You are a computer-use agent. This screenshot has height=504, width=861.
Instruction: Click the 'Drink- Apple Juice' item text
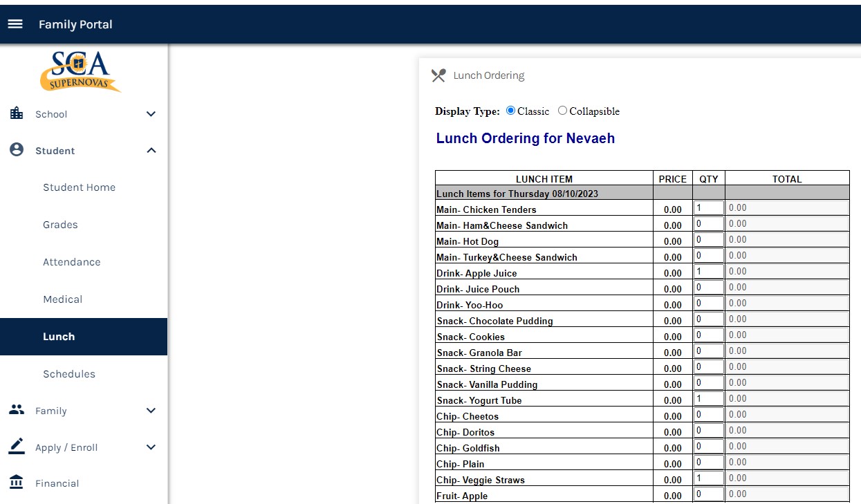476,273
